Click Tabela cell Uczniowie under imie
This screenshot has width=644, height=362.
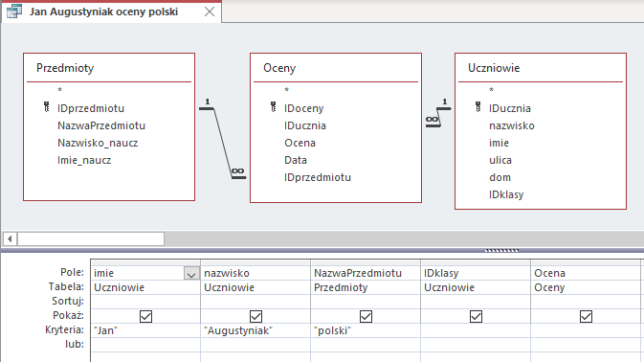[x=145, y=287]
